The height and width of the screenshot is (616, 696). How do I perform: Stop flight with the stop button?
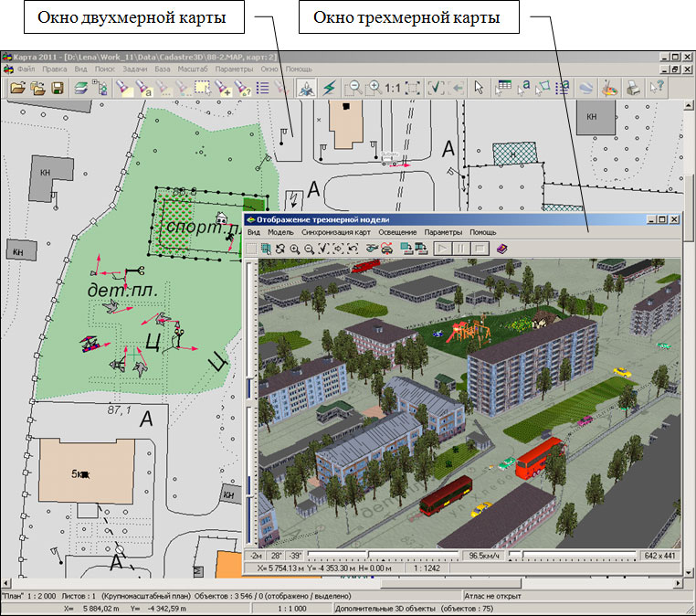pos(480,249)
